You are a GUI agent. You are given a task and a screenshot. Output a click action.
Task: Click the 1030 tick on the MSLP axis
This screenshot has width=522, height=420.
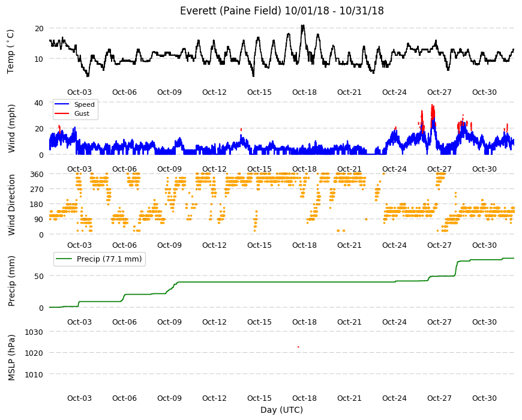pos(34,332)
